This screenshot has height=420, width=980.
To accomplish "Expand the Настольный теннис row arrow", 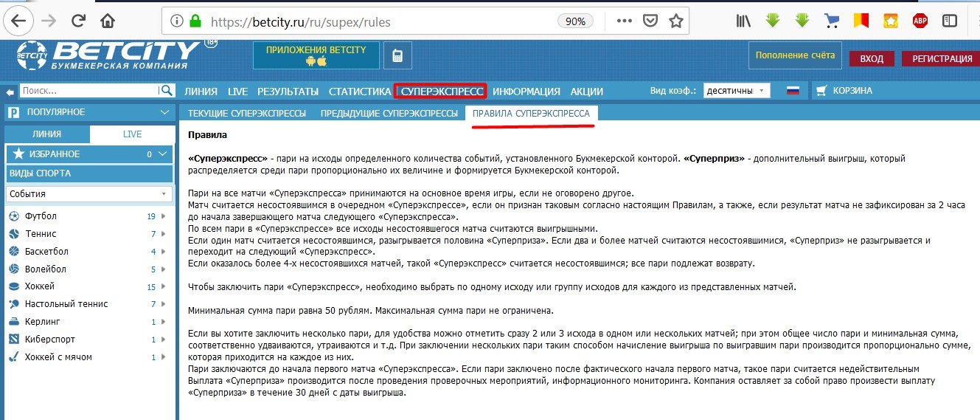I will coord(163,304).
